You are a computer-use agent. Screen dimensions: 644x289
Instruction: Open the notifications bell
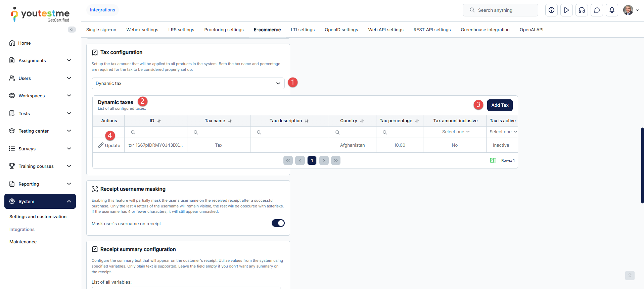pyautogui.click(x=612, y=10)
